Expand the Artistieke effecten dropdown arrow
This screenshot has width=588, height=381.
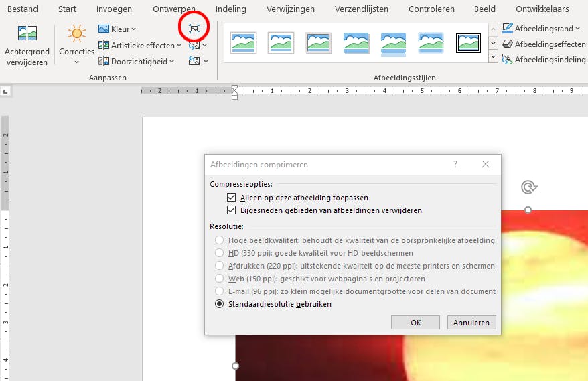click(x=179, y=46)
